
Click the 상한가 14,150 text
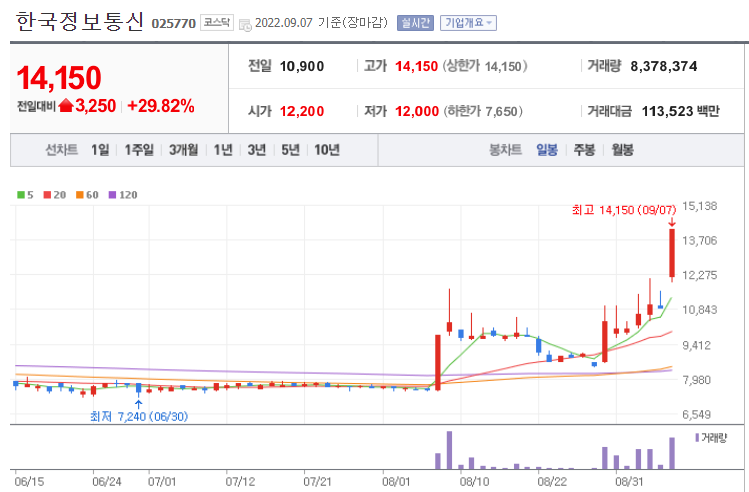[x=485, y=66]
